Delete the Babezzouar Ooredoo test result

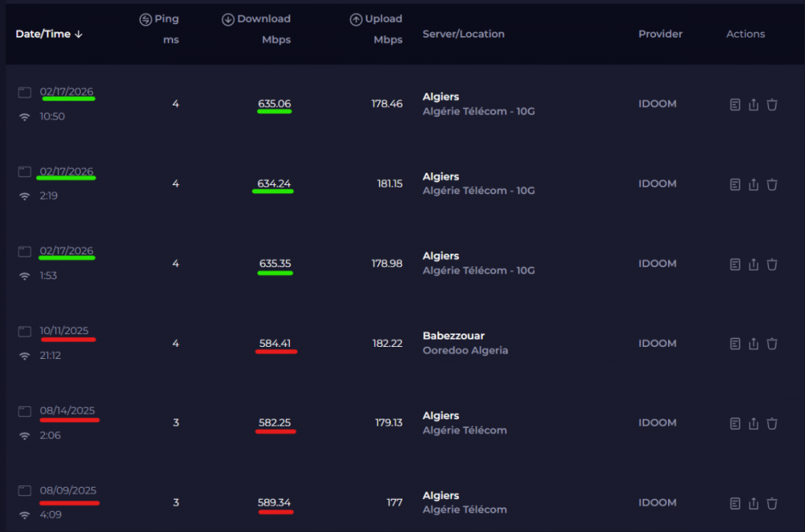[772, 344]
